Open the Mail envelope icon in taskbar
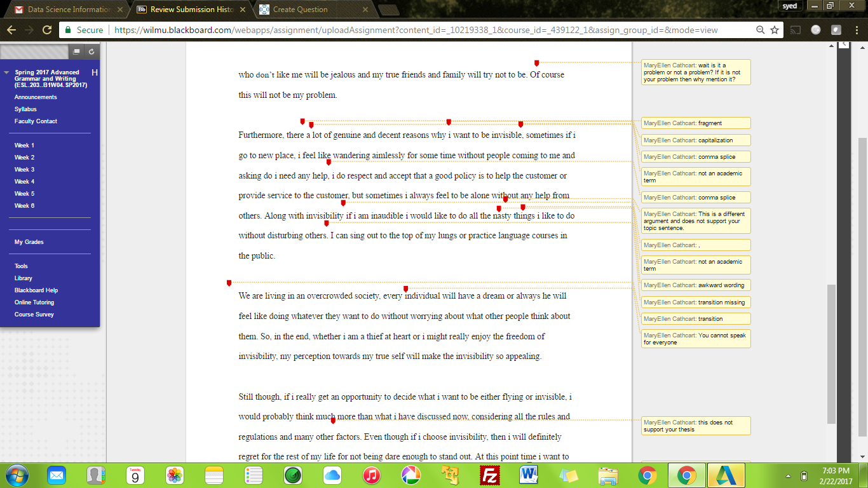The width and height of the screenshot is (868, 488). [x=57, y=475]
